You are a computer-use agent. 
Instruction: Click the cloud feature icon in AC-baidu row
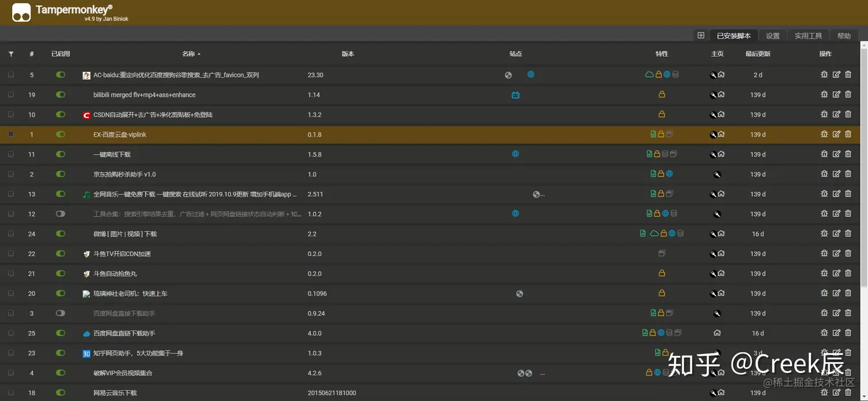pyautogui.click(x=649, y=74)
